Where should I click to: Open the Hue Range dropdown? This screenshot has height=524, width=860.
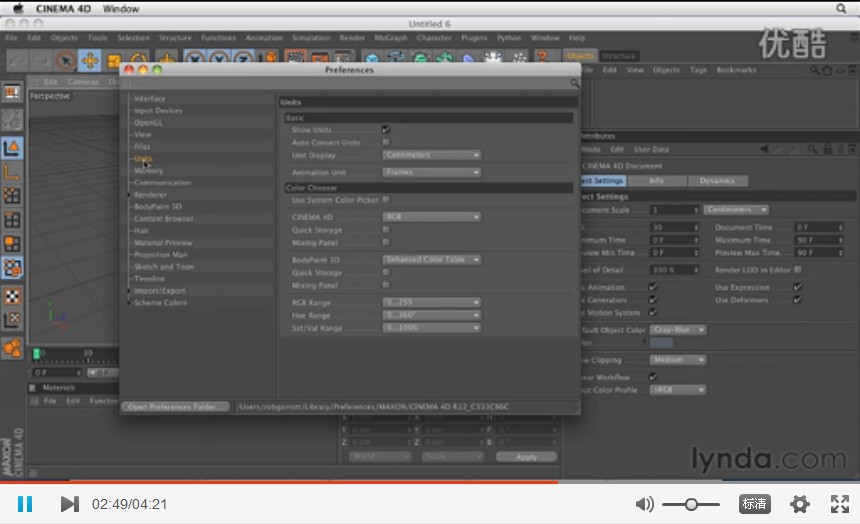point(432,315)
